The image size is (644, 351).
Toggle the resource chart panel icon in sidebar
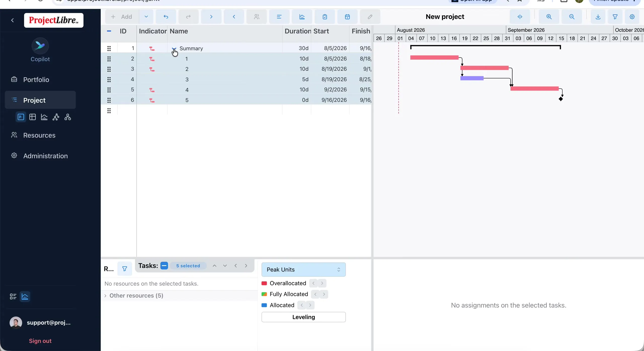tap(25, 297)
